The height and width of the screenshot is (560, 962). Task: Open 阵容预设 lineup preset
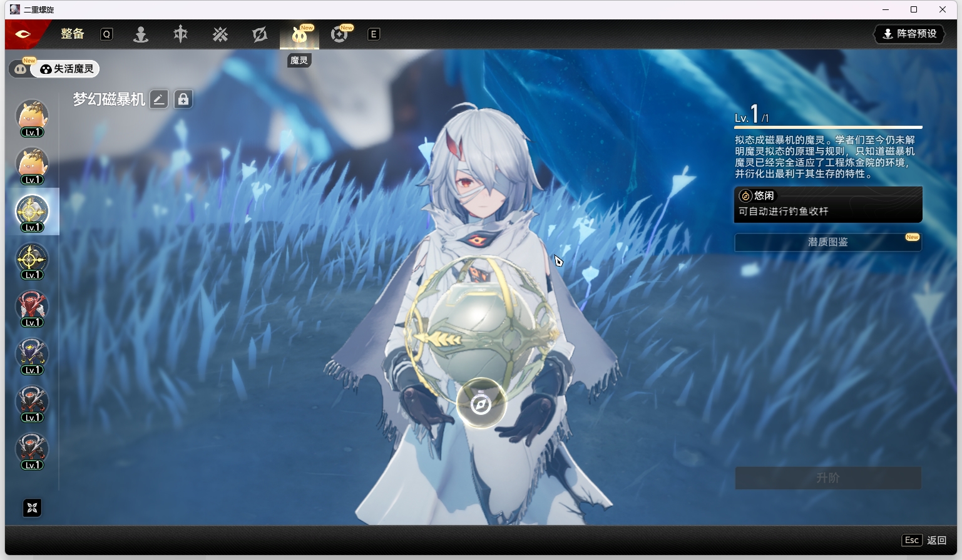coord(909,34)
